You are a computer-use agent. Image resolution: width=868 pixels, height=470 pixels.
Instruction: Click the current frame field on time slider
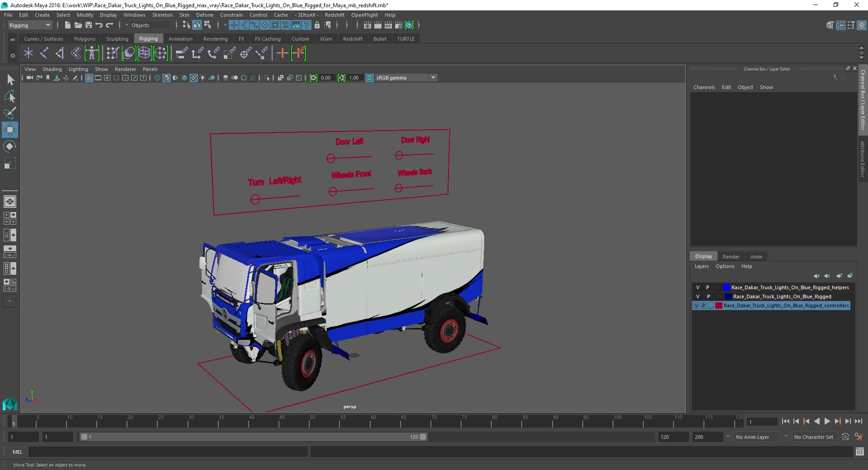[762, 422]
